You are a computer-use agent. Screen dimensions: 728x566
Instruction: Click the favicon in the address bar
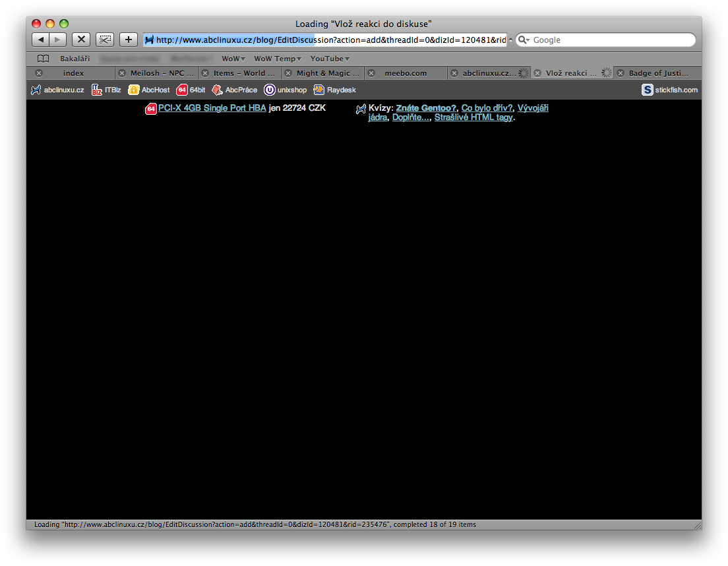(x=149, y=40)
